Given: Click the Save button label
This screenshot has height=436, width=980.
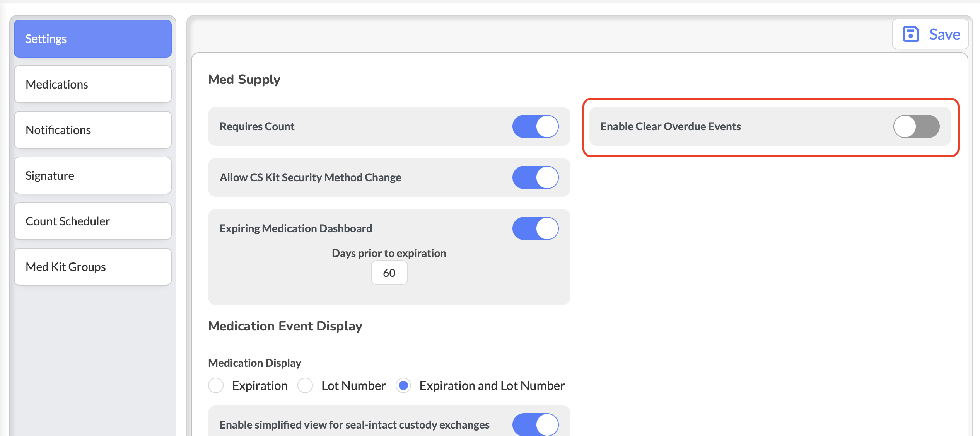Looking at the screenshot, I should [944, 34].
